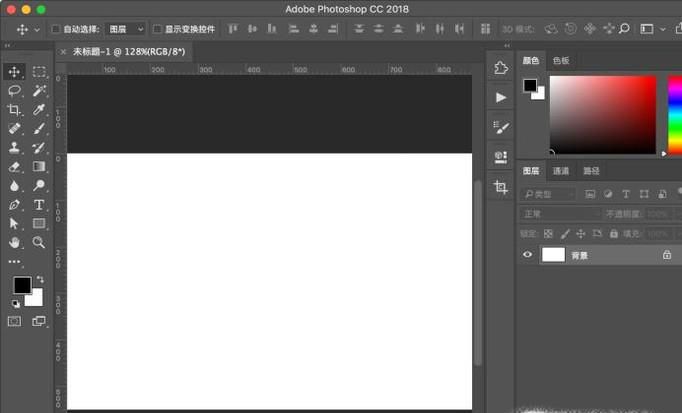Open the layer blend mode 正常 dropdown

click(560, 214)
